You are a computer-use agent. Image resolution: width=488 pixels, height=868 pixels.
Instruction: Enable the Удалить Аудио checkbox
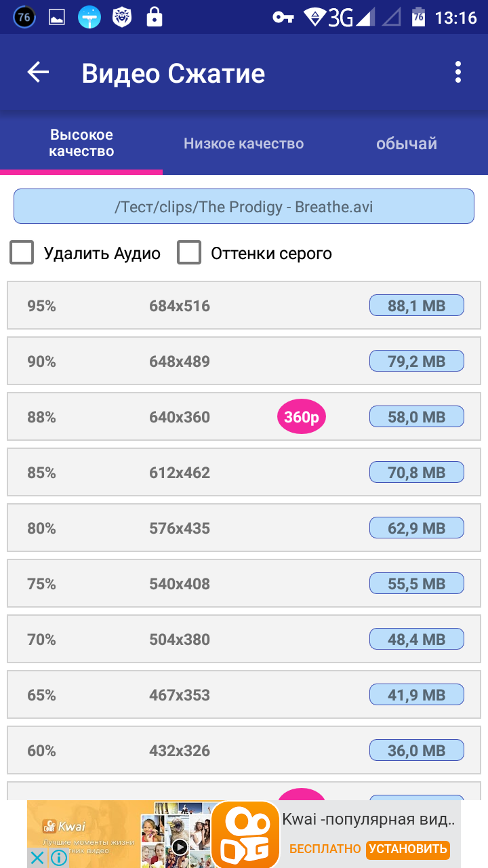[22, 253]
